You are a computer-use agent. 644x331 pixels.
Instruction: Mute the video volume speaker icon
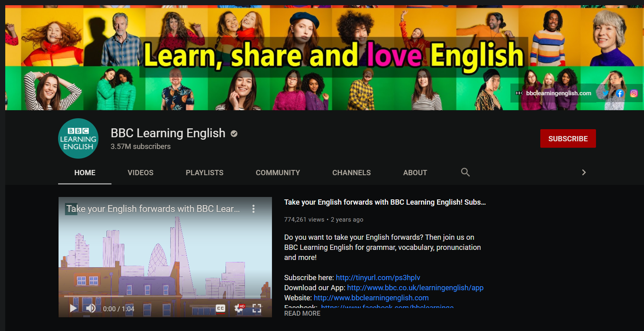pyautogui.click(x=91, y=308)
